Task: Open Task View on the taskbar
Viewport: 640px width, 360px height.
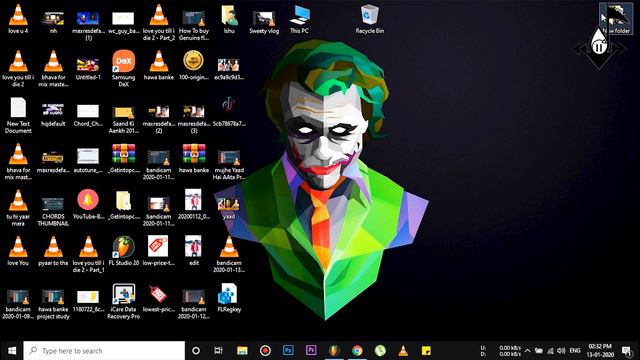Action: pos(219,351)
